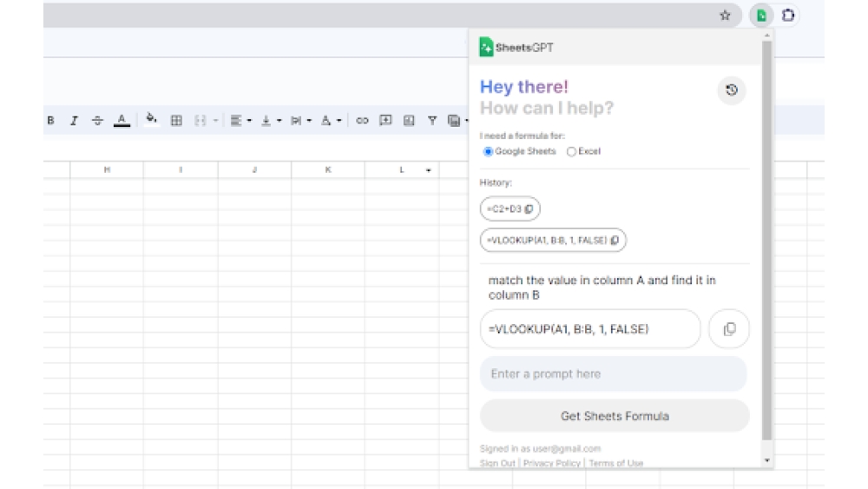
Task: Click the popup scrollbar up arrow
Action: point(766,36)
